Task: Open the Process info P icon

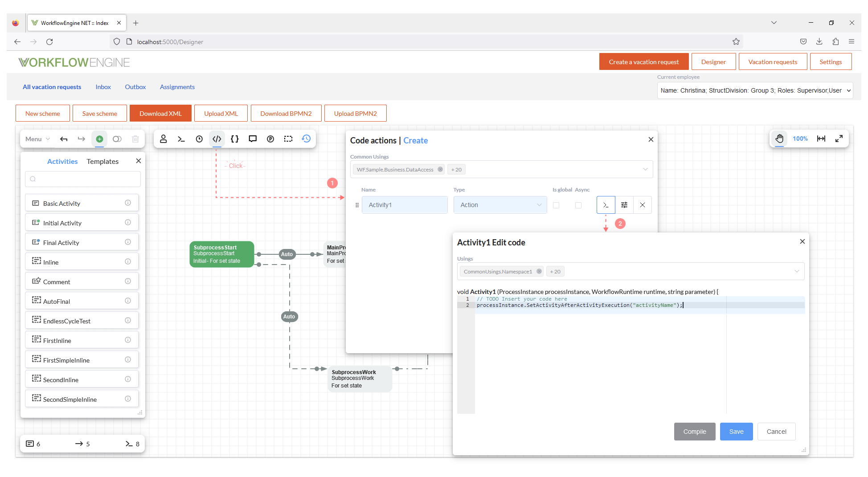Action: [270, 139]
